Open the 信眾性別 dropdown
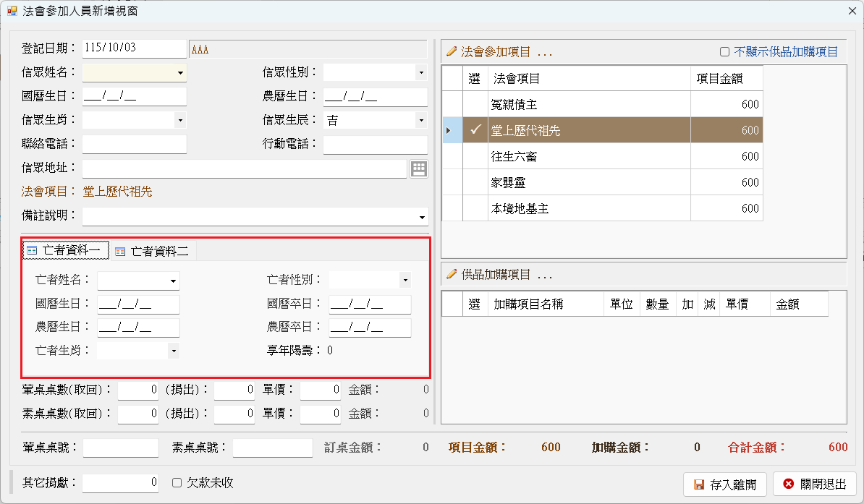Viewport: 864px width, 504px height. click(421, 73)
